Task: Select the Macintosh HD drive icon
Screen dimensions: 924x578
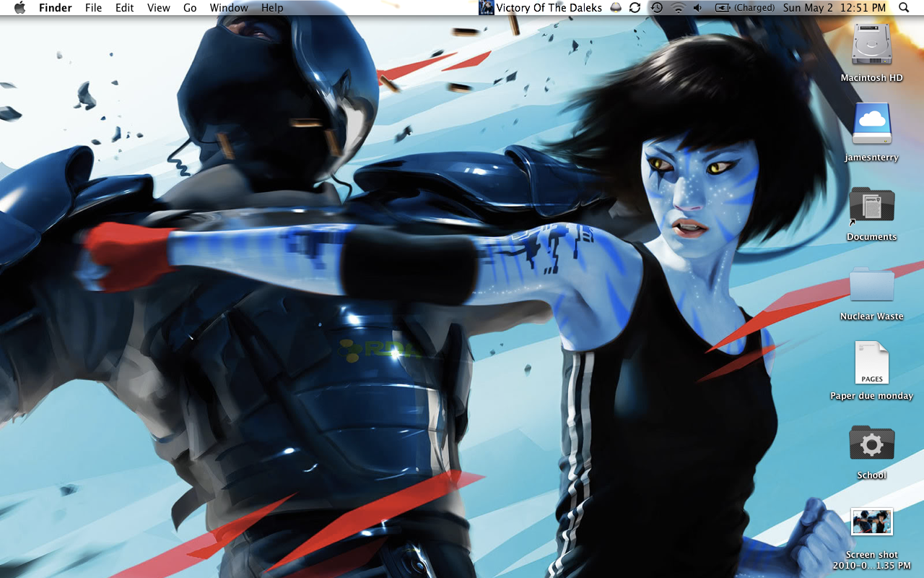Action: pos(872,45)
